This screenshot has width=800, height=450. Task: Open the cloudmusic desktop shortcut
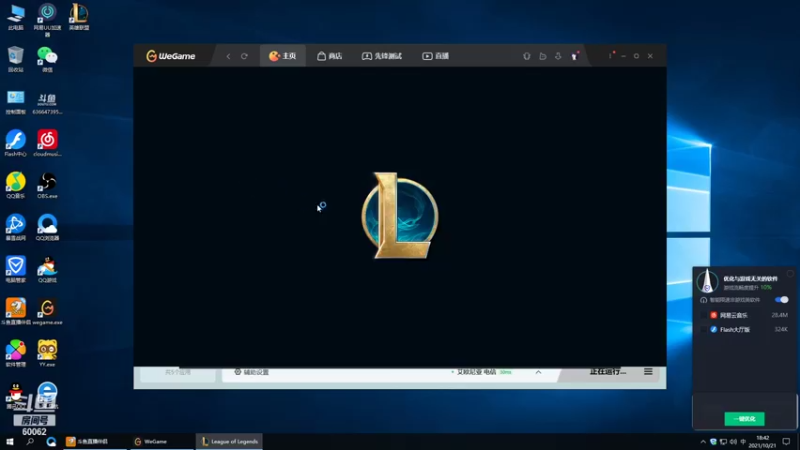click(47, 143)
